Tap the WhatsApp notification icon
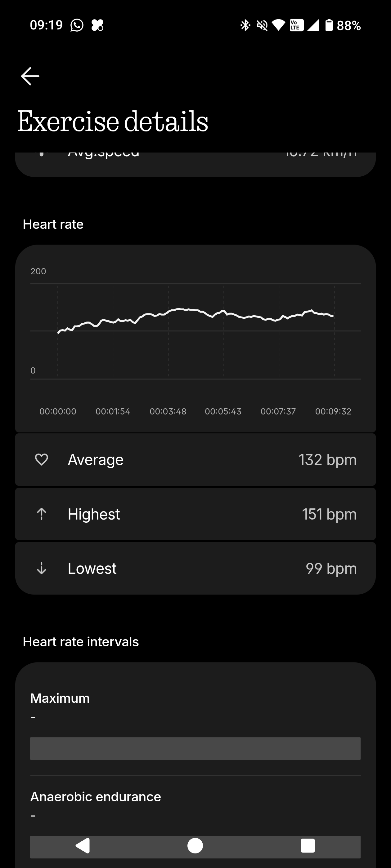This screenshot has width=391, height=868. (x=77, y=25)
